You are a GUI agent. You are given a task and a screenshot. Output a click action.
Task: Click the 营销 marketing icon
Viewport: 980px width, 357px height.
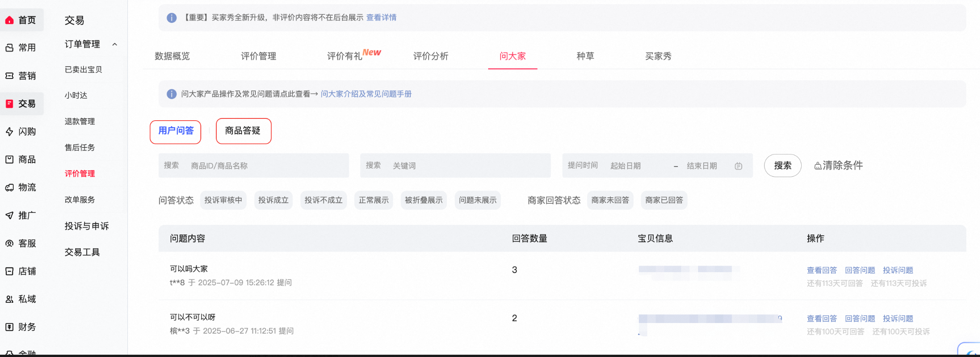click(x=9, y=76)
